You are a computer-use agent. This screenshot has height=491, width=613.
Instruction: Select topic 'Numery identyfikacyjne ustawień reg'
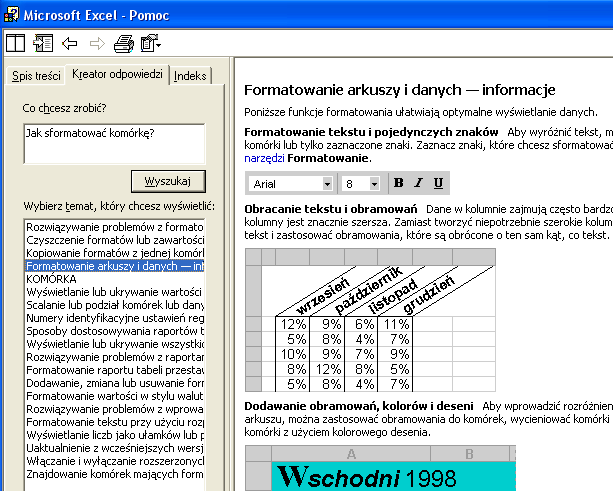[115, 318]
